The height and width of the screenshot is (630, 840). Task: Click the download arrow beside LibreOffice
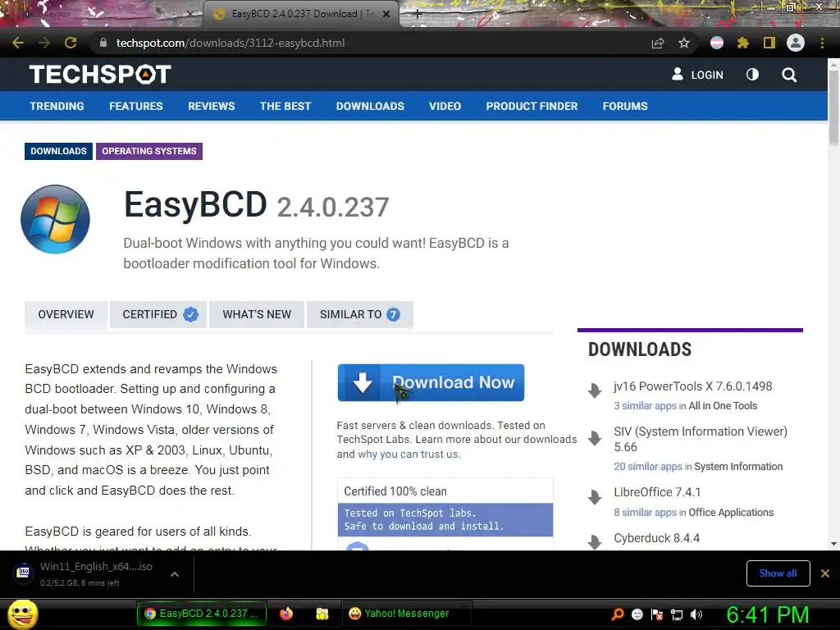pyautogui.click(x=595, y=497)
